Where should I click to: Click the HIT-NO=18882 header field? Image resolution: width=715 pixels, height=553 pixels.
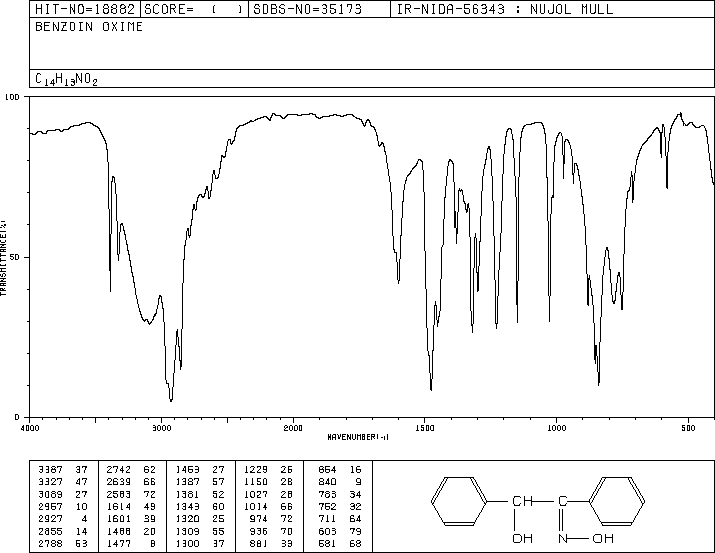pyautogui.click(x=85, y=9)
